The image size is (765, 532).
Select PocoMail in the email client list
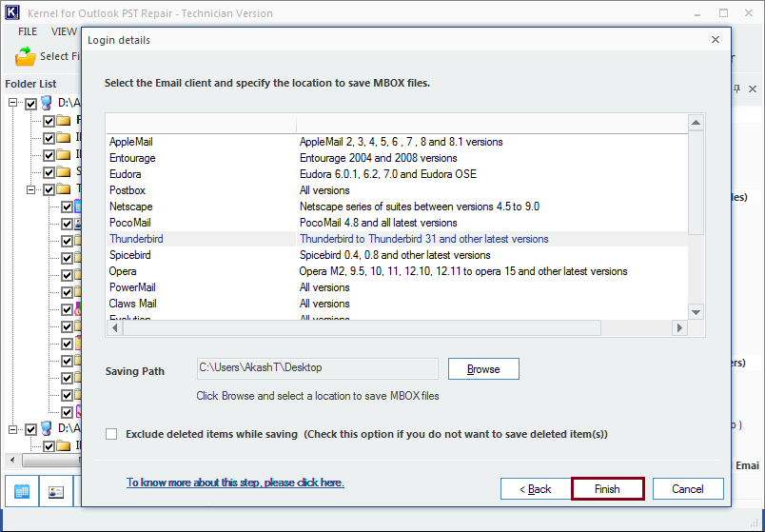[x=129, y=223]
